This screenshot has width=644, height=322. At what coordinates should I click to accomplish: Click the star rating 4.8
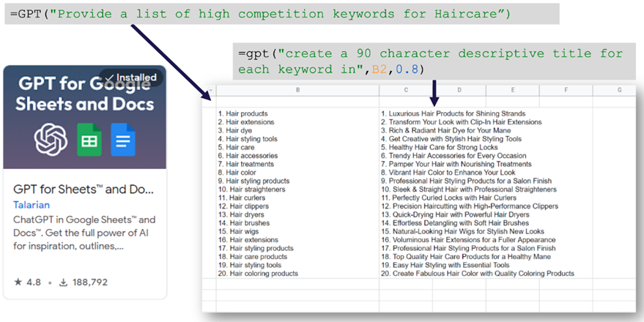coord(28,282)
